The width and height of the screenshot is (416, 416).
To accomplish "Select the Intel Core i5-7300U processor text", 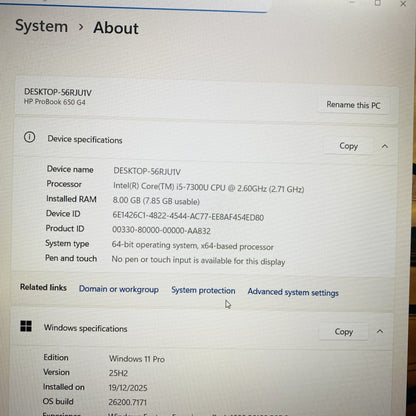I will [208, 188].
